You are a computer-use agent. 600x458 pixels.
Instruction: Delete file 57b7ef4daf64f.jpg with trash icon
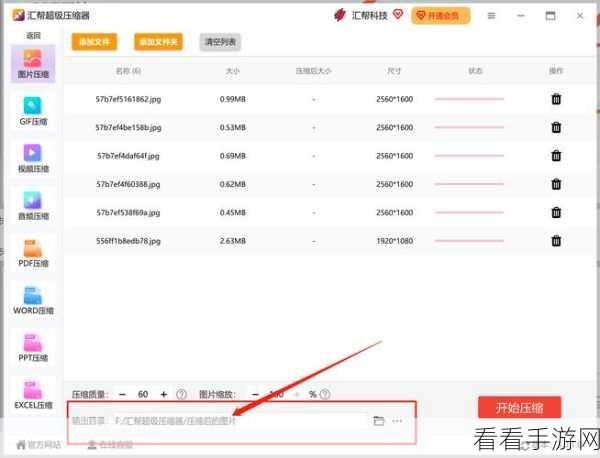point(556,156)
